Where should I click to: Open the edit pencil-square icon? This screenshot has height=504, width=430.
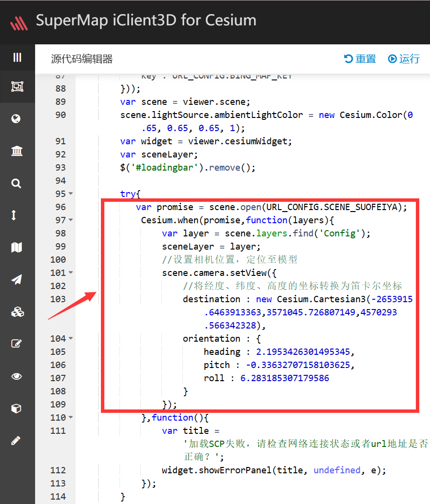(17, 344)
